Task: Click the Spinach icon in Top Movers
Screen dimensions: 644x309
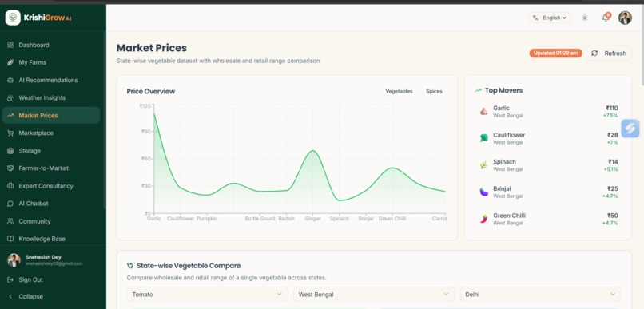Action: point(484,165)
